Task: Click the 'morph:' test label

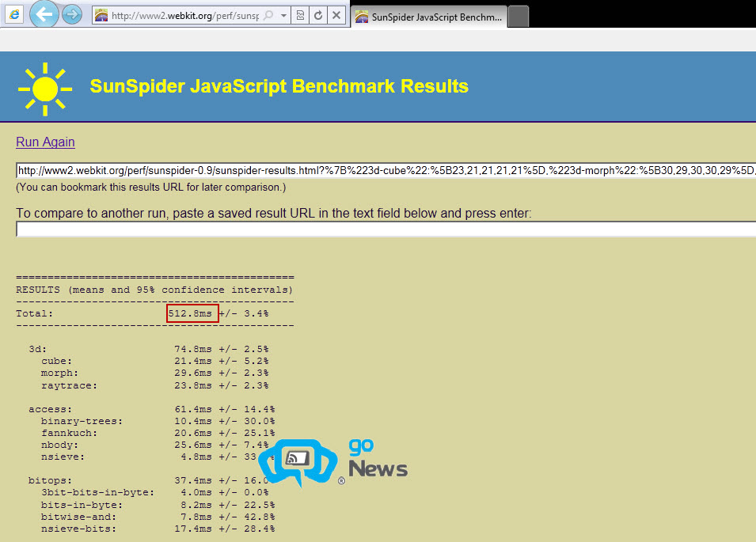Action: click(x=59, y=373)
